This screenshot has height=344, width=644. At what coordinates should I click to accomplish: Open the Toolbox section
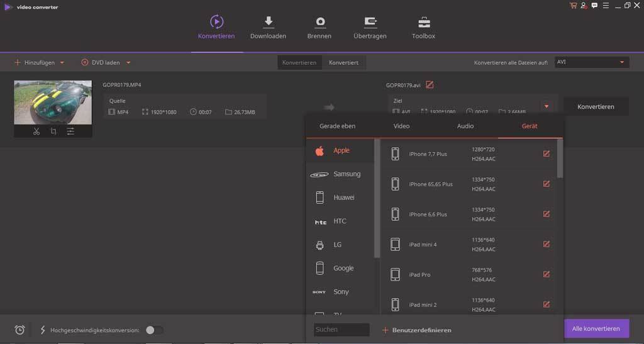coord(424,28)
